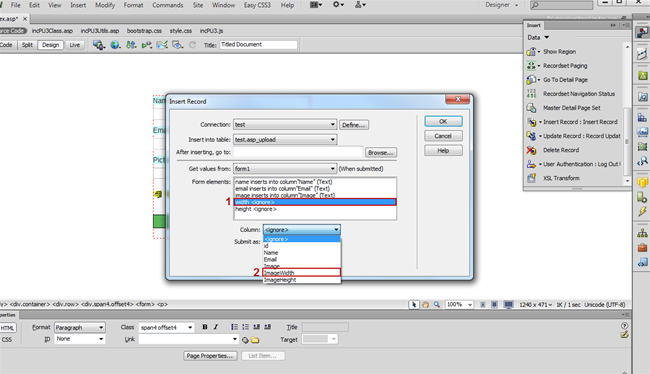The height and width of the screenshot is (374, 650).
Task: Open the Layout workspace icon in menu bar
Action: tap(316, 5)
